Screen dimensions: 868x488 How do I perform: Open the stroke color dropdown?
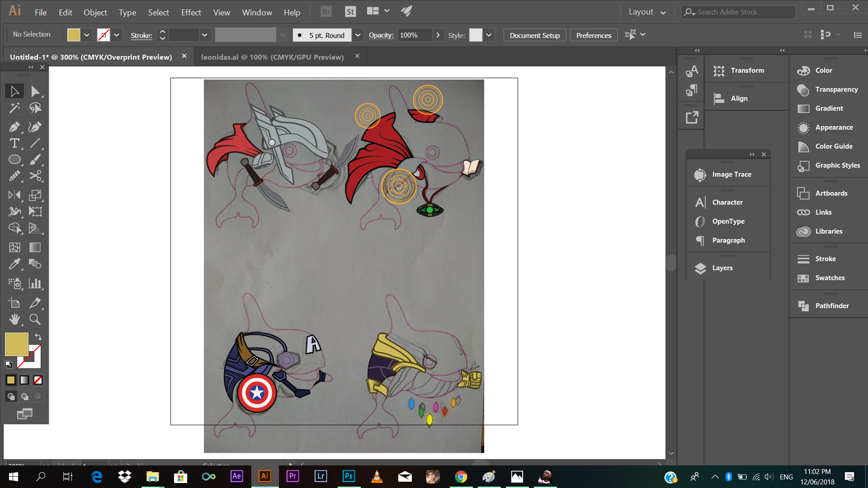click(x=117, y=35)
